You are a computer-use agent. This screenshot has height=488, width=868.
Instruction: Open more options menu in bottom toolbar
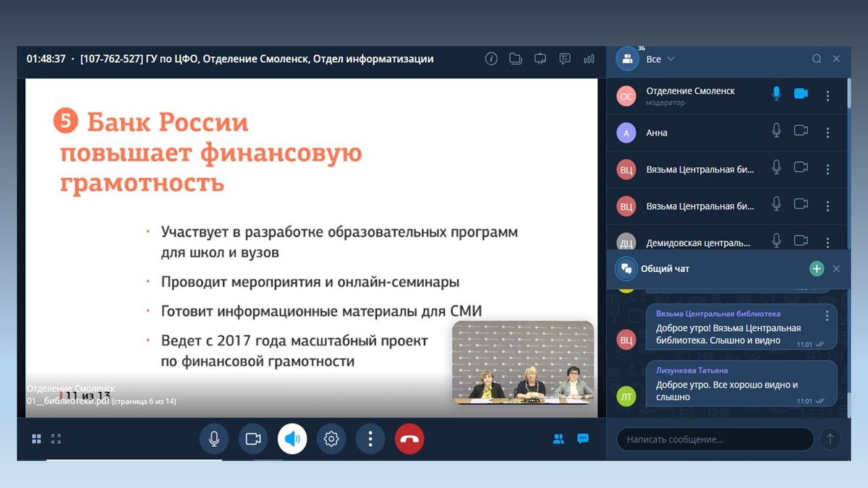click(370, 439)
